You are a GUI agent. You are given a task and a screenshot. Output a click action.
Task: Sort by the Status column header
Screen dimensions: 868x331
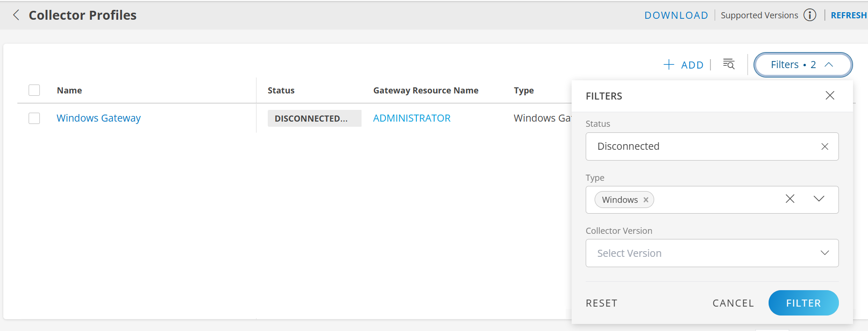coord(281,91)
